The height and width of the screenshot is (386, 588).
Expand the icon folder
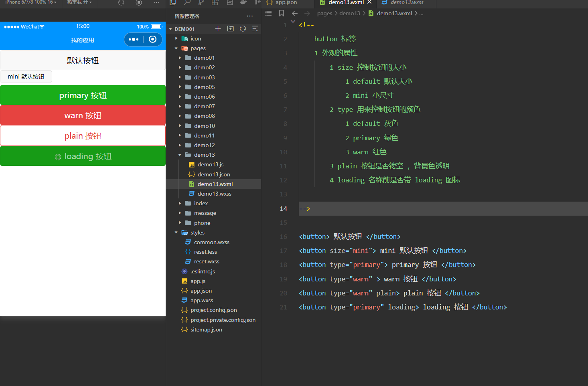pyautogui.click(x=176, y=38)
